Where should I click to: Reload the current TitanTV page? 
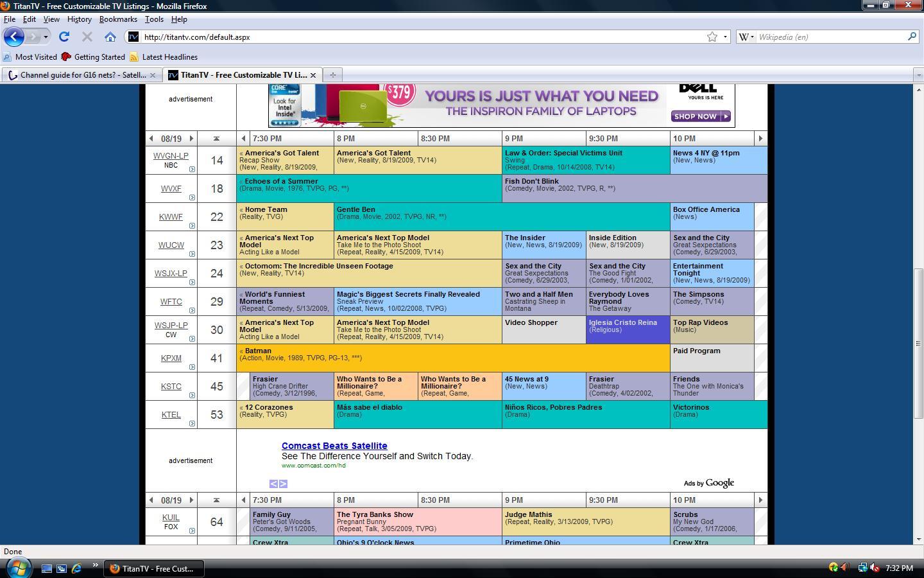(64, 37)
